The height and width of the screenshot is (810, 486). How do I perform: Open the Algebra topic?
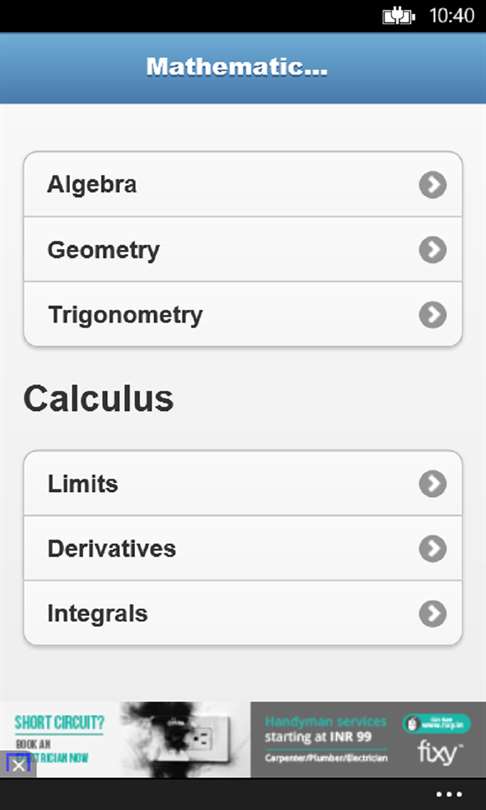click(243, 184)
